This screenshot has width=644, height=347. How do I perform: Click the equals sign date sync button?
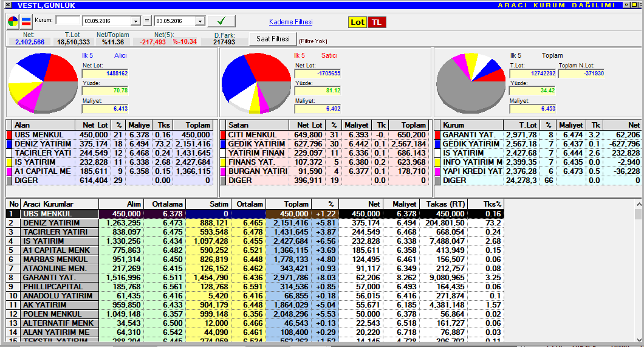tap(146, 21)
